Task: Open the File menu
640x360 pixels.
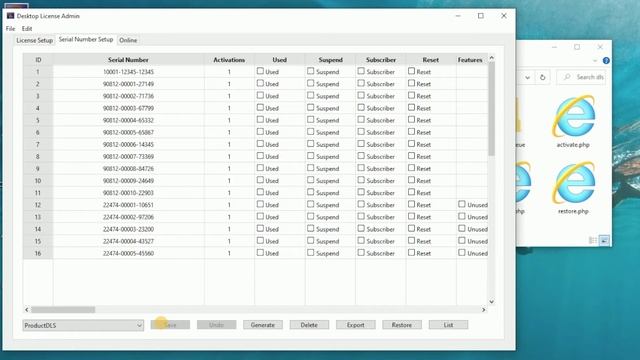Action: coord(10,29)
